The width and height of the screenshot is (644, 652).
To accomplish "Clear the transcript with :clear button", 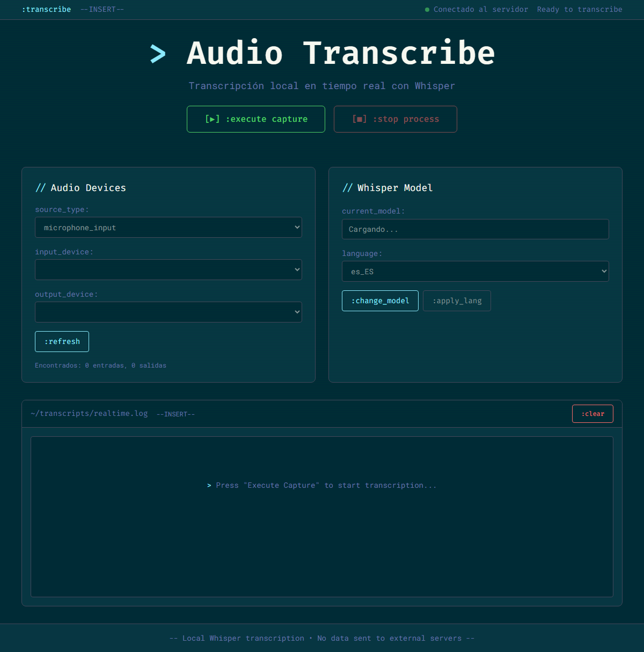I will [592, 414].
